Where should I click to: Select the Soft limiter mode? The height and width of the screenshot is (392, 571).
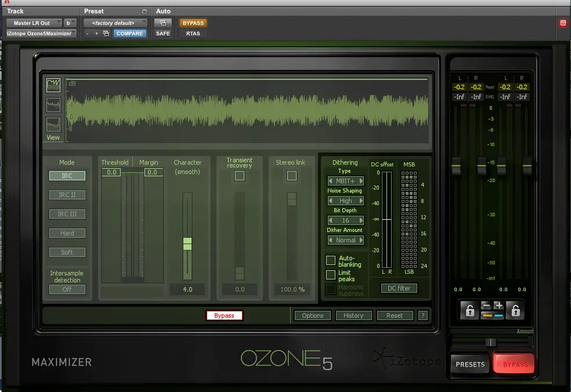[x=67, y=252]
